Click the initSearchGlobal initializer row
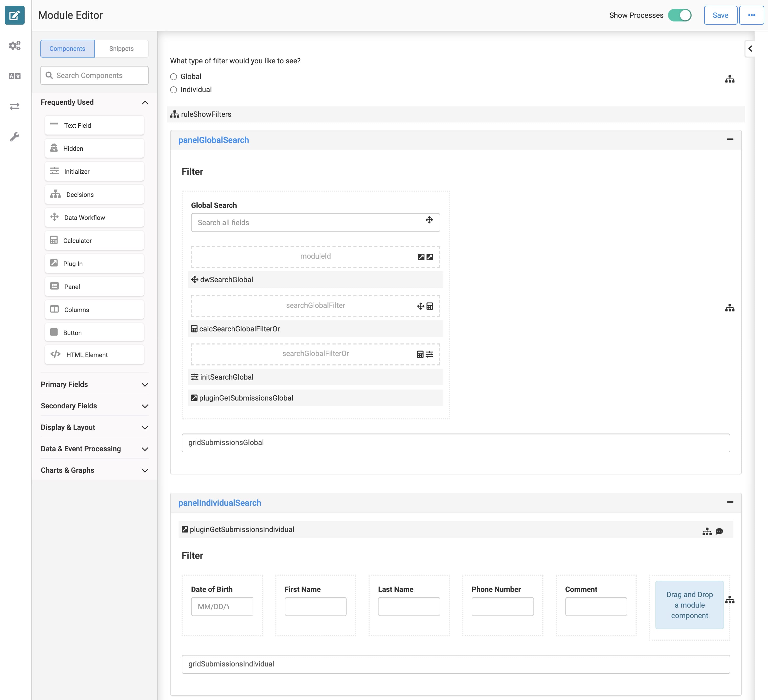 [315, 377]
